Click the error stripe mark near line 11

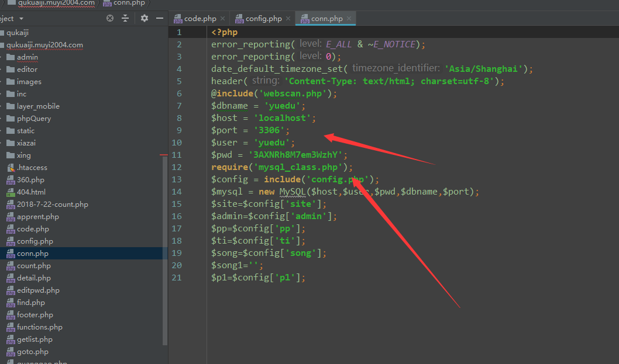(163, 155)
